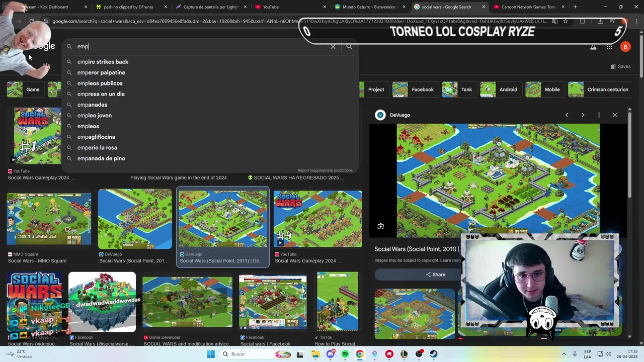Select suggestion 'empresa en un dia'

coord(210,94)
